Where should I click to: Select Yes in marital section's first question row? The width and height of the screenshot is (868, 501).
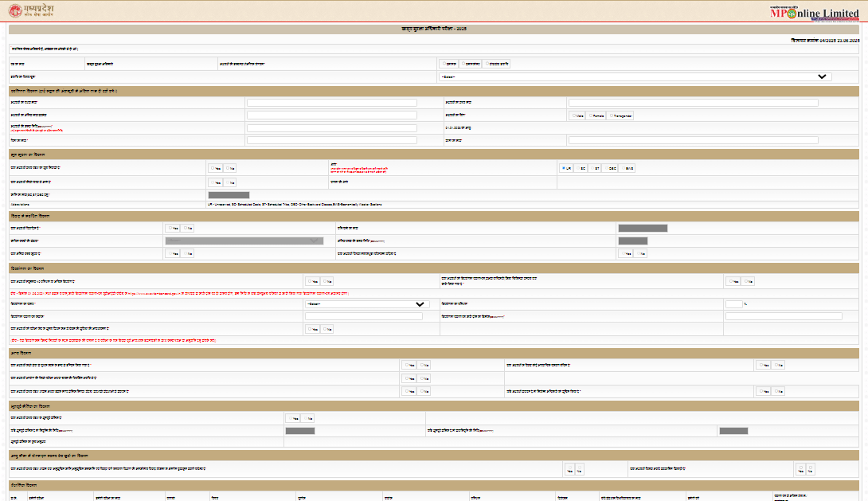[x=170, y=228]
